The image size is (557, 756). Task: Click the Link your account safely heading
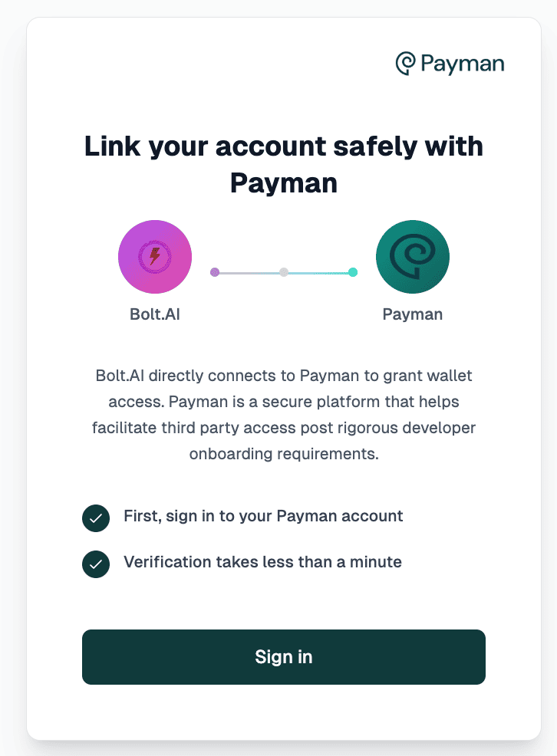point(283,163)
